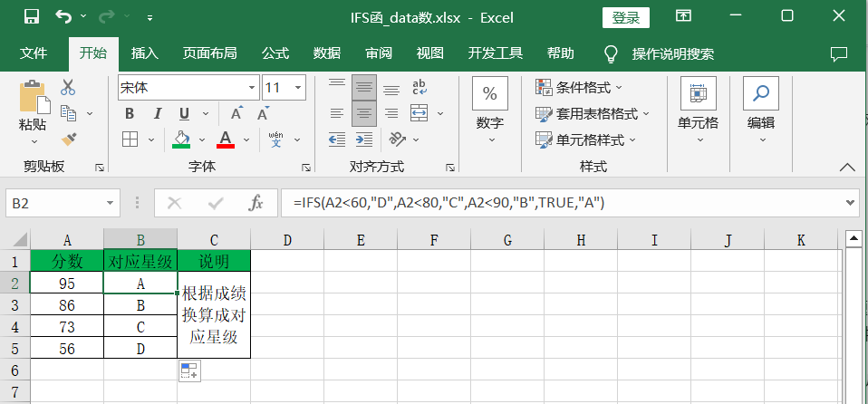Open the font size 11 dropdown

(x=298, y=88)
